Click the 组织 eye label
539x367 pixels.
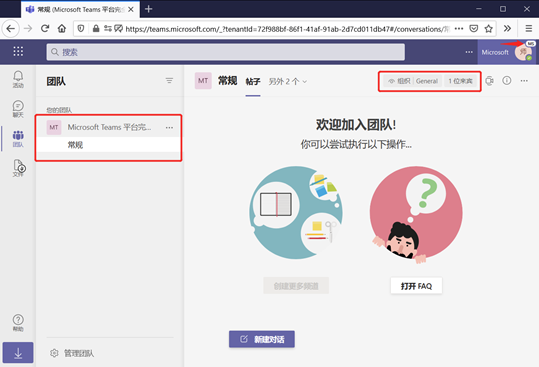pyautogui.click(x=399, y=81)
